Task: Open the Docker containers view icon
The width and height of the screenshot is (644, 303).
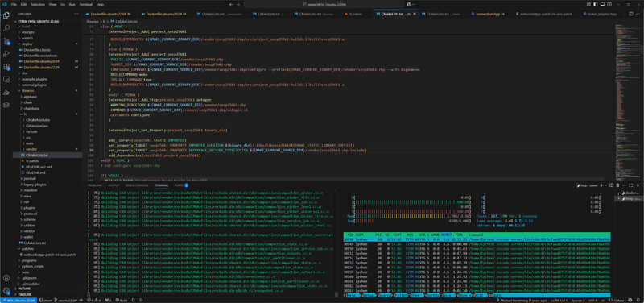Action: [x=6, y=105]
